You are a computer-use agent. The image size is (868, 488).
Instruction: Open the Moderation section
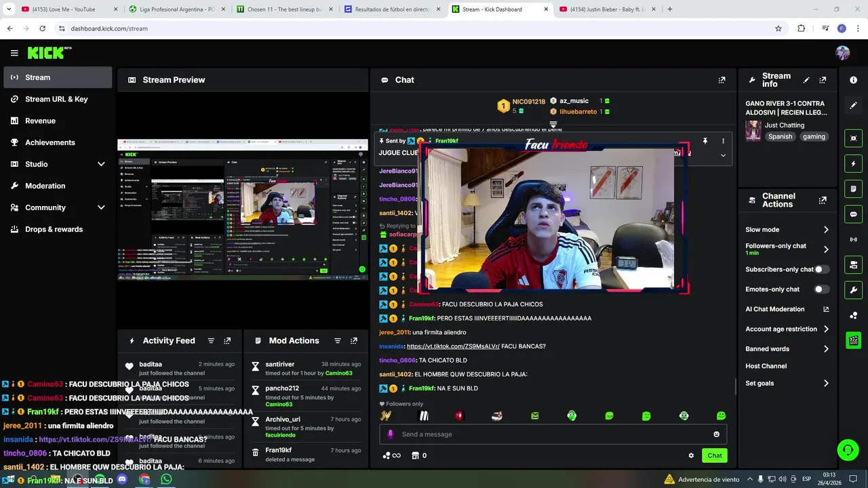point(58,186)
